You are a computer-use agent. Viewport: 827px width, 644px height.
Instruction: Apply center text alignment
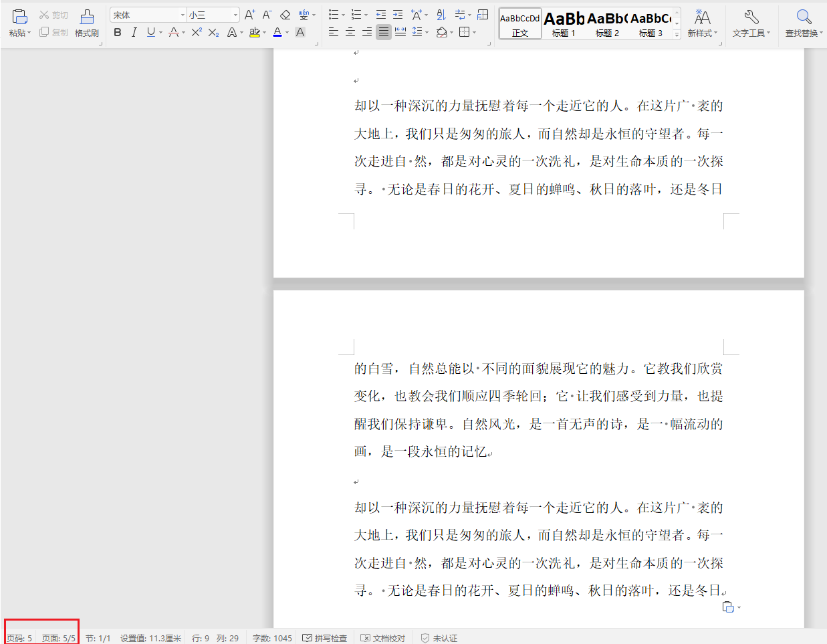350,31
